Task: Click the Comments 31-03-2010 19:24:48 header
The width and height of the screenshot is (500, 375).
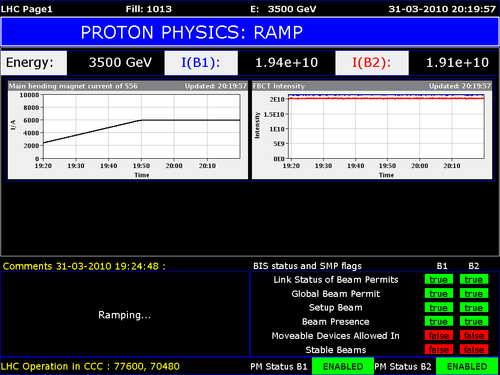Action: tap(84, 266)
